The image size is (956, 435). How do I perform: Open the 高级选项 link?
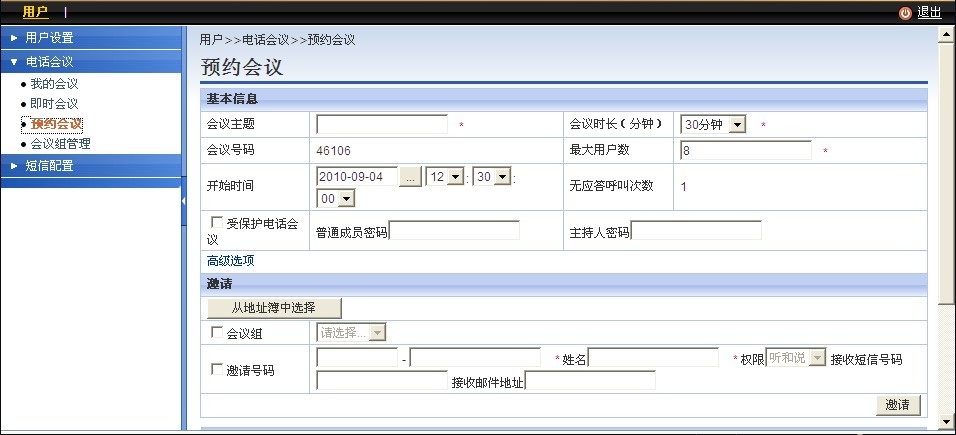[x=230, y=261]
